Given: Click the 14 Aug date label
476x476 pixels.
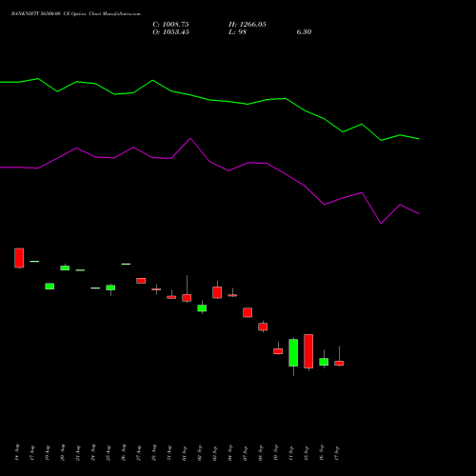Looking at the screenshot, I should (17, 452).
